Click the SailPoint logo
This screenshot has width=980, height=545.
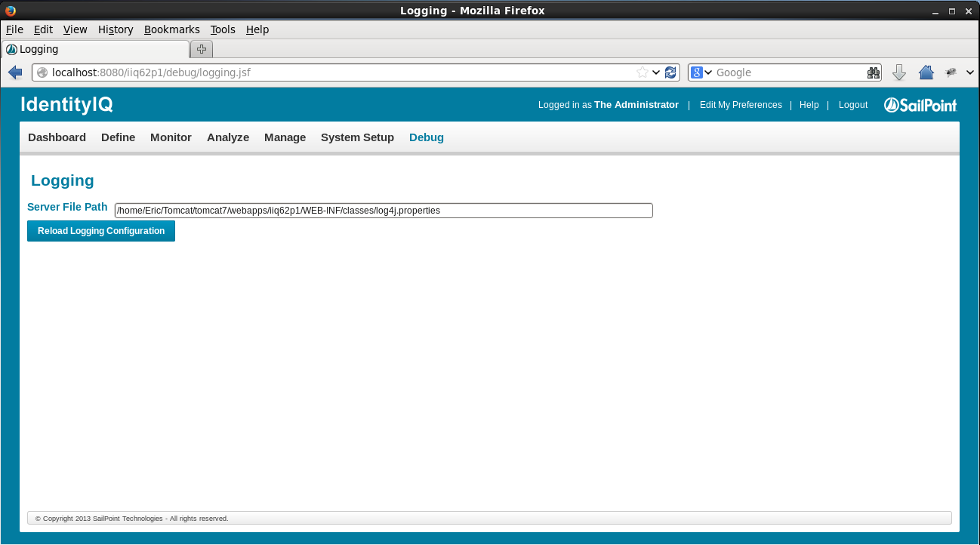(920, 105)
